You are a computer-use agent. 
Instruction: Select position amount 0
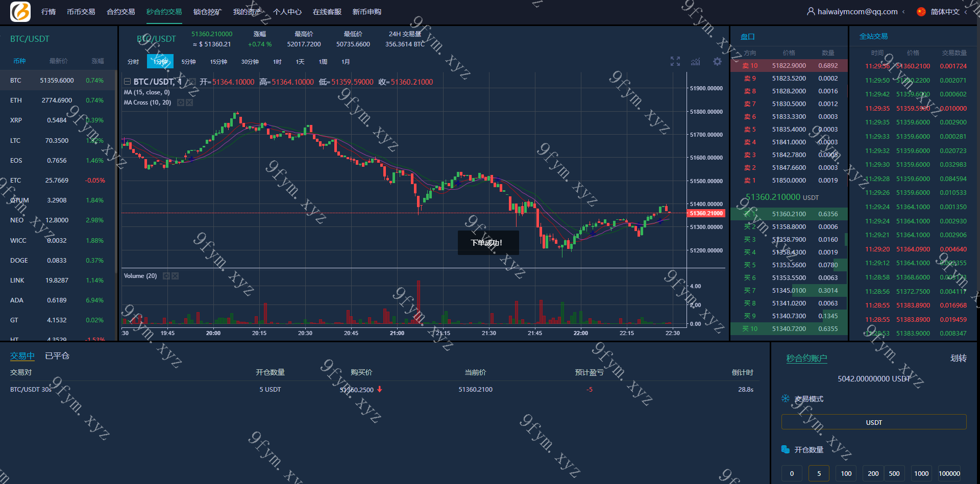click(792, 473)
